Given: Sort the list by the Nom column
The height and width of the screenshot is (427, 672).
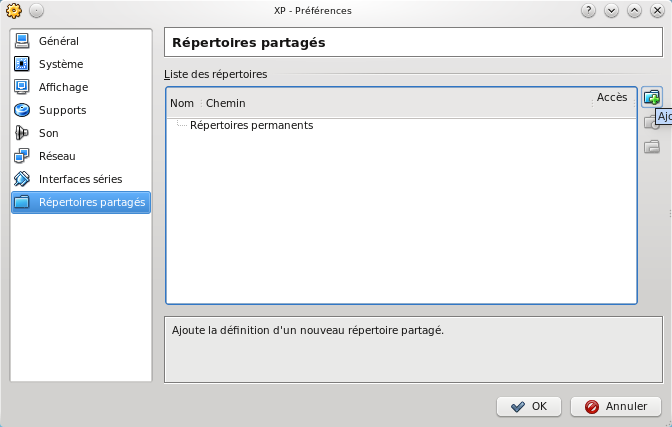Looking at the screenshot, I should [x=182, y=103].
